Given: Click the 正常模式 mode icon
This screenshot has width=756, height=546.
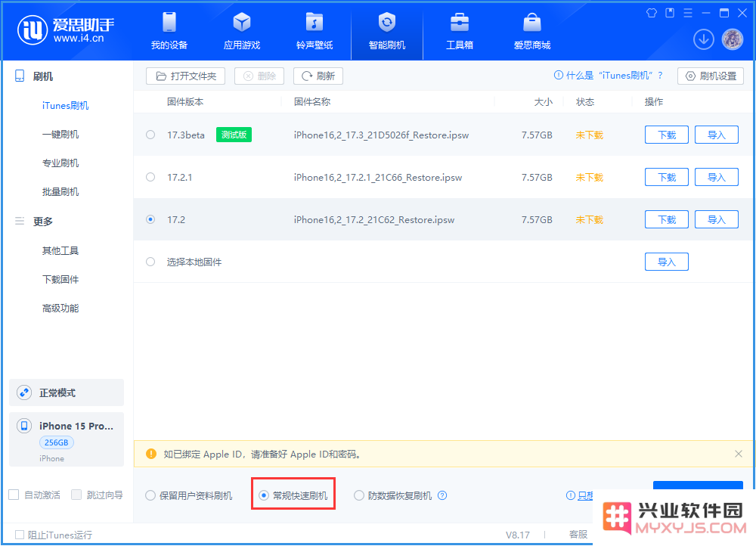Looking at the screenshot, I should click(24, 392).
